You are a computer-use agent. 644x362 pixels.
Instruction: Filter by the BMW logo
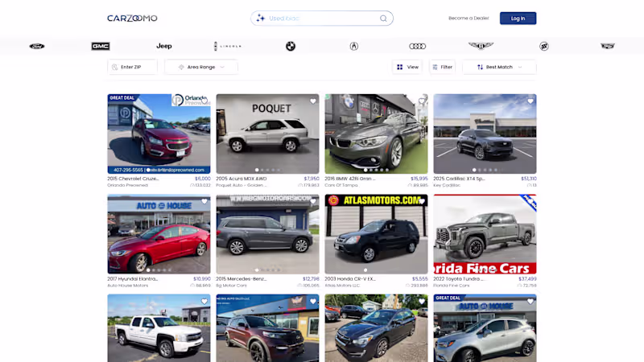point(291,46)
